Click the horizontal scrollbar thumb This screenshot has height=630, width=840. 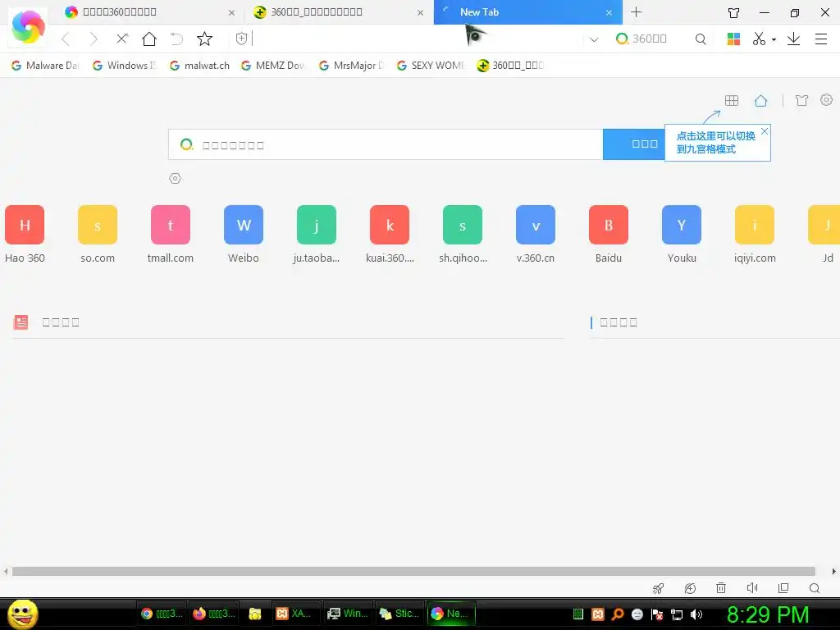[x=413, y=572]
